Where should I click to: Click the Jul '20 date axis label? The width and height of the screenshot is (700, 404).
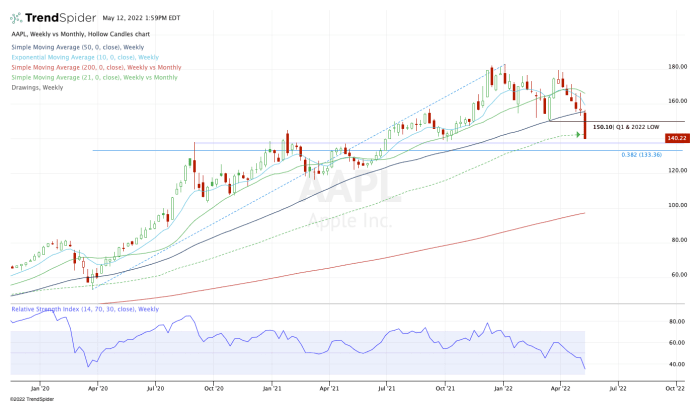[x=155, y=388]
